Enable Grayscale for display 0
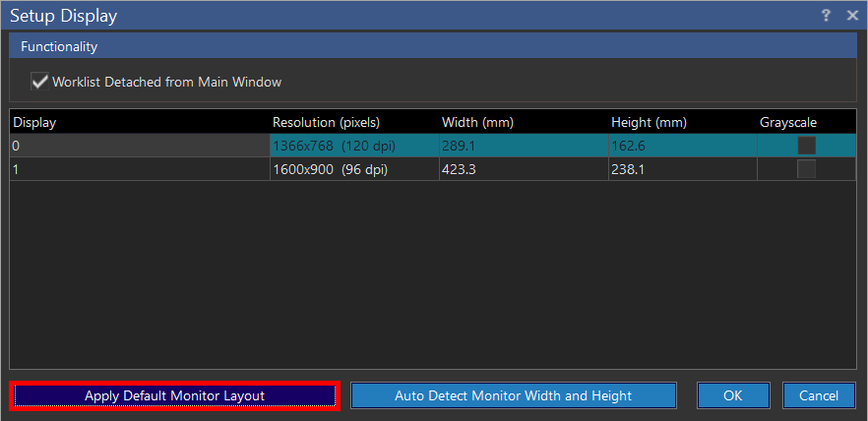 pos(806,146)
